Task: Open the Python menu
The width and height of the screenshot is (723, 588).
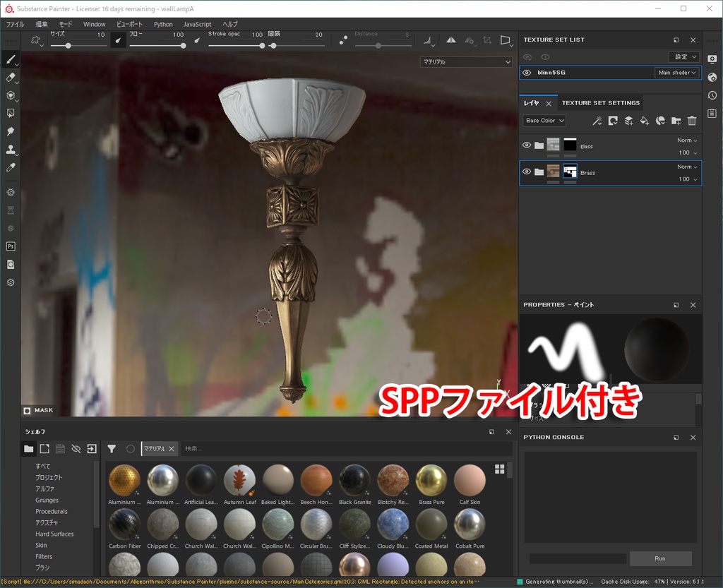Action: click(x=163, y=25)
